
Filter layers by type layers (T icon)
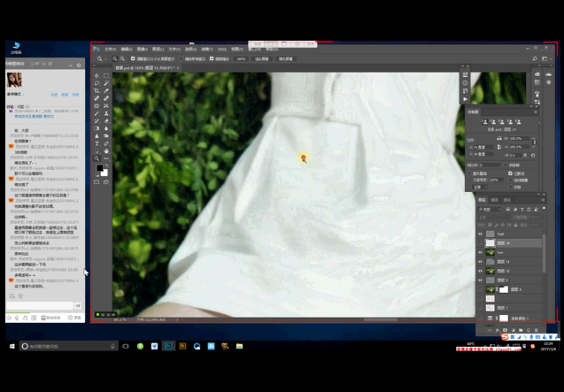(522, 210)
